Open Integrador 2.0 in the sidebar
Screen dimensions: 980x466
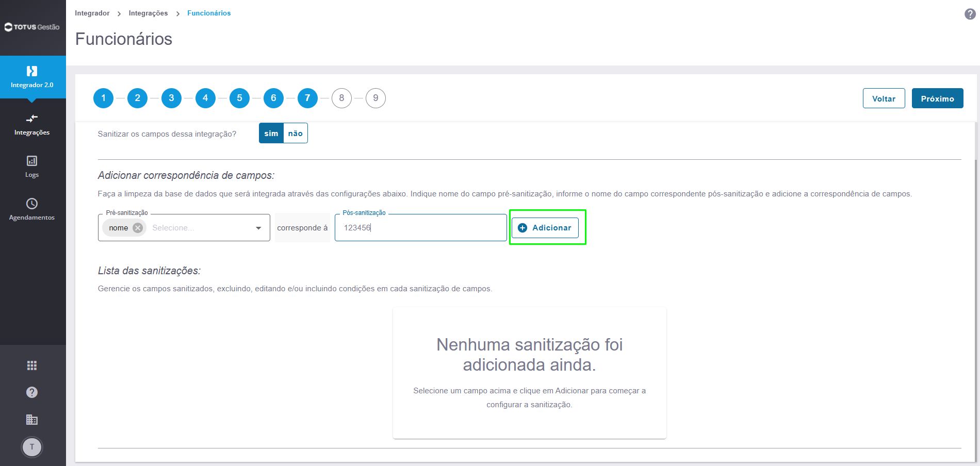[x=32, y=77]
